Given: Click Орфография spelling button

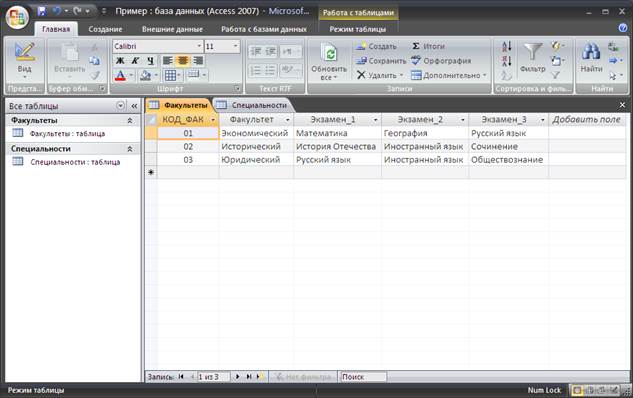Looking at the screenshot, I should point(441,61).
